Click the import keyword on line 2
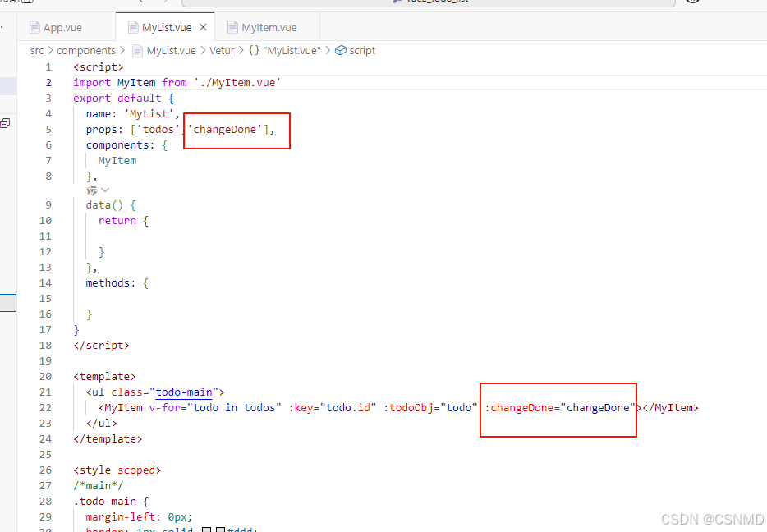The width and height of the screenshot is (767, 532). [92, 83]
